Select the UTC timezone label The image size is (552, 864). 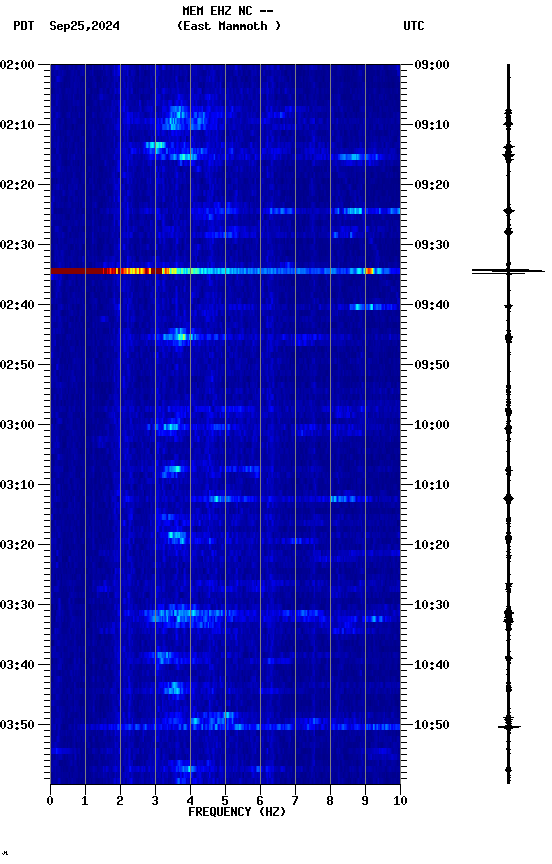point(414,26)
